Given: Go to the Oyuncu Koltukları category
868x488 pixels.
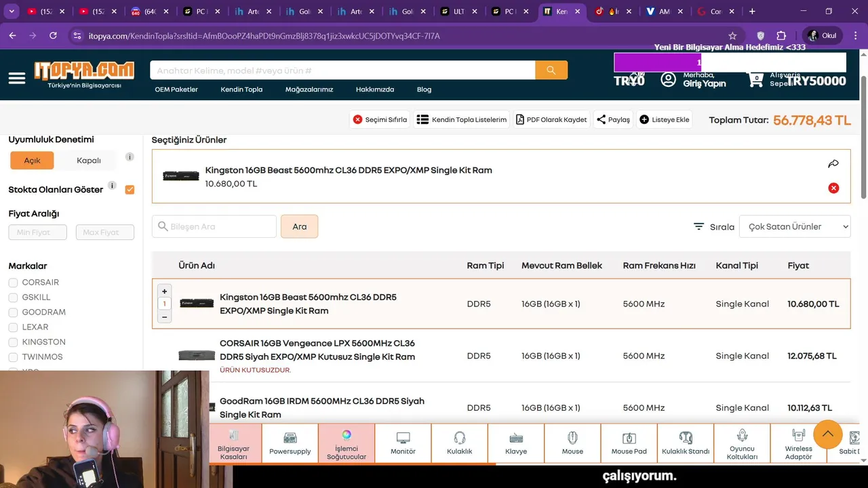Looking at the screenshot, I should (742, 444).
